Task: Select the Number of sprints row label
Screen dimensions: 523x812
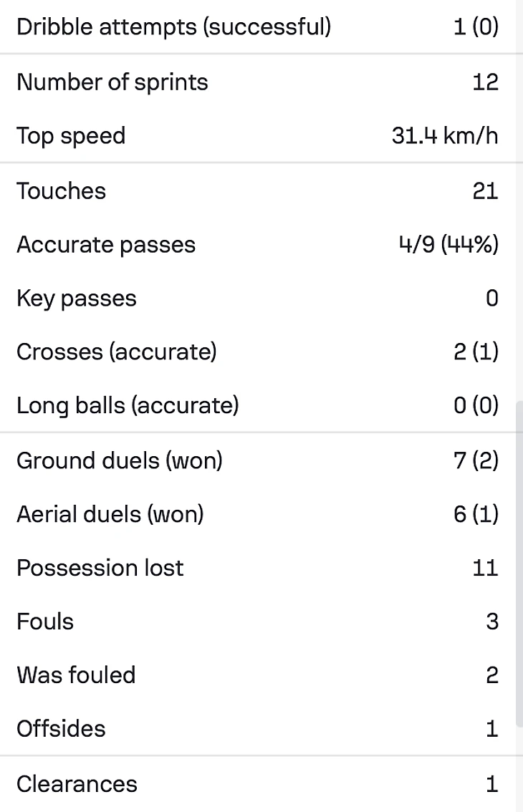Action: point(112,82)
